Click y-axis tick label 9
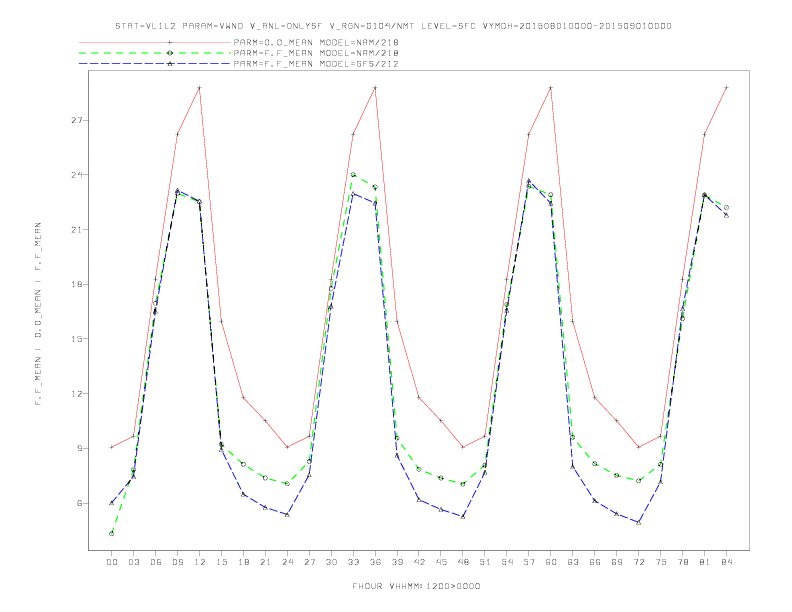 (81, 448)
